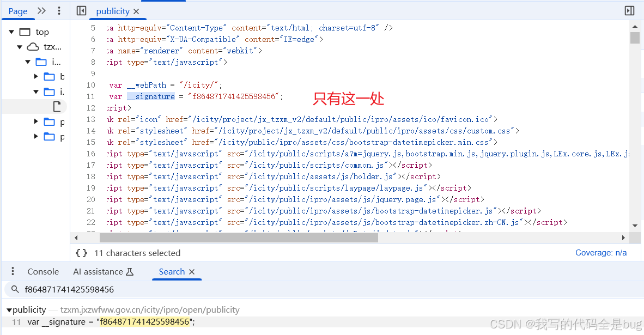This screenshot has width=644, height=335.
Task: Click the horizontal scrollbar right arrow
Action: (623, 237)
